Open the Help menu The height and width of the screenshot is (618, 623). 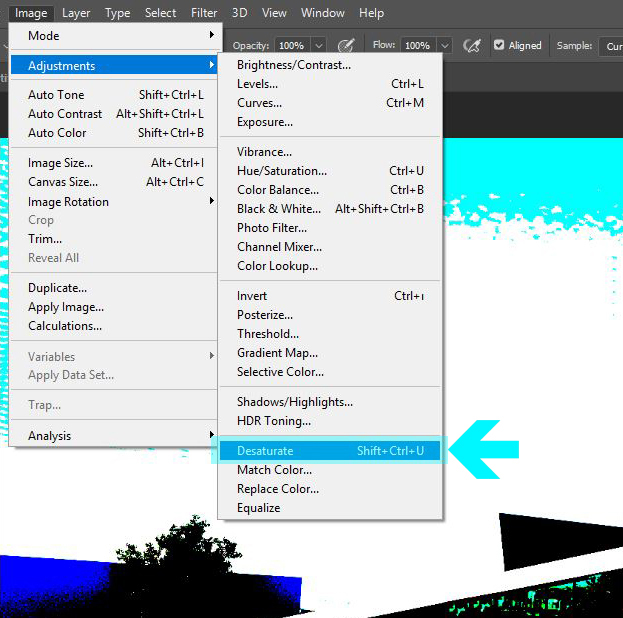point(371,13)
